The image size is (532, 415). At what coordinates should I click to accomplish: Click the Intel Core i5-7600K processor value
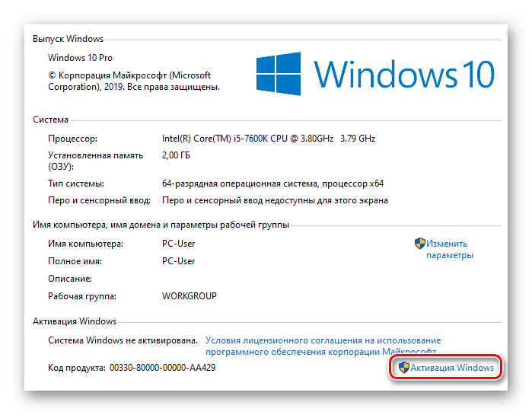click(269, 139)
